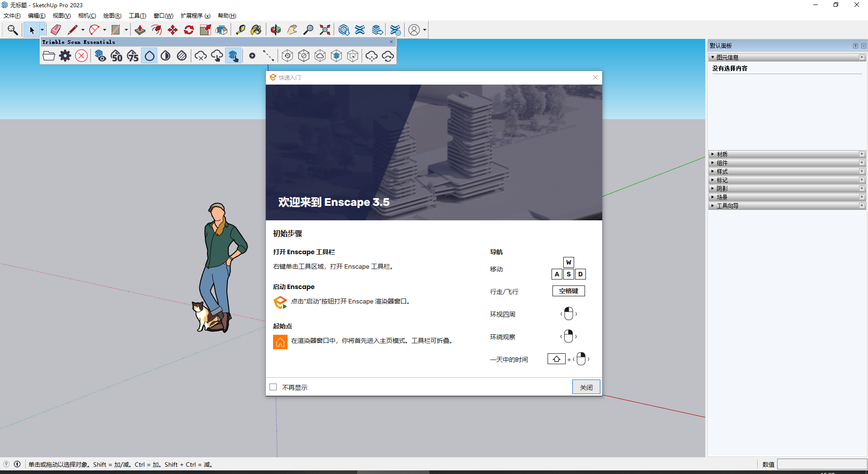Click the cloud with pointer hand icon
Image resolution: width=868 pixels, height=474 pixels.
(x=217, y=56)
